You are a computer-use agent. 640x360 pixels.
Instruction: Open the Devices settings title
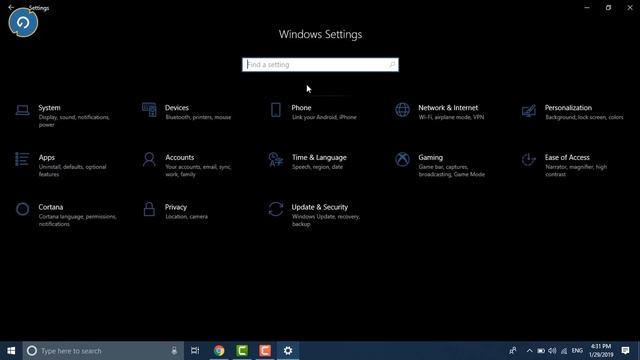point(177,108)
